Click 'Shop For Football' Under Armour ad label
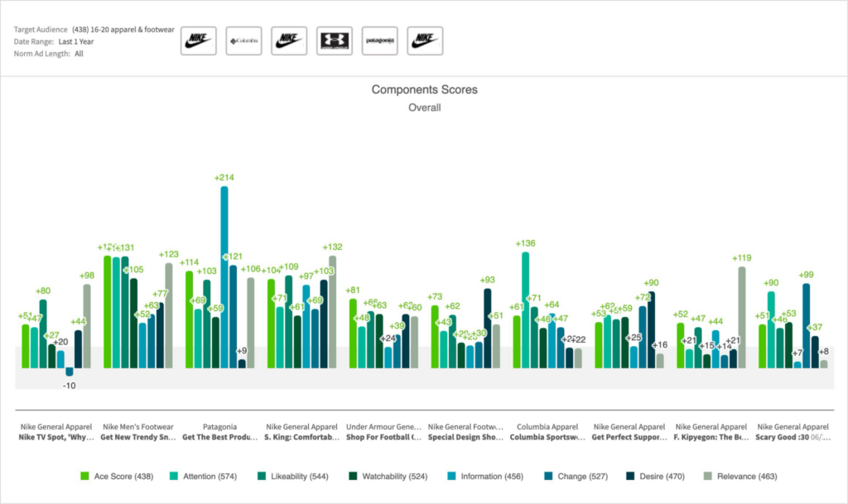This screenshot has height=504, width=848. [383, 437]
